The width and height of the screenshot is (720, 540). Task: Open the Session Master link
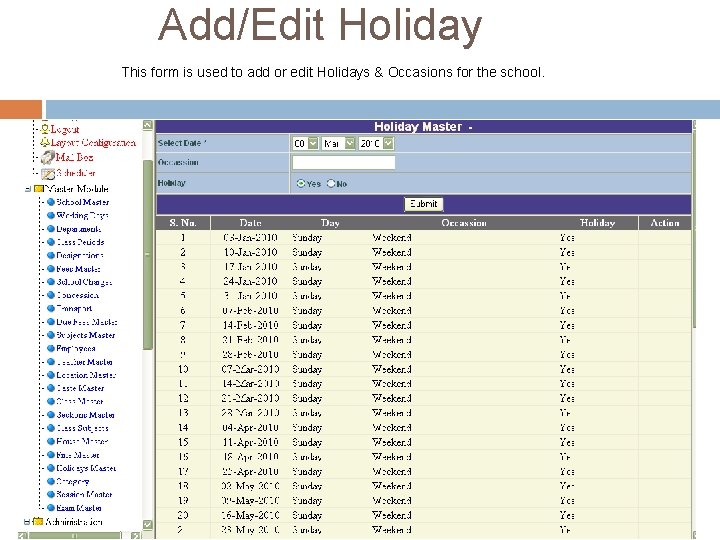tap(84, 495)
